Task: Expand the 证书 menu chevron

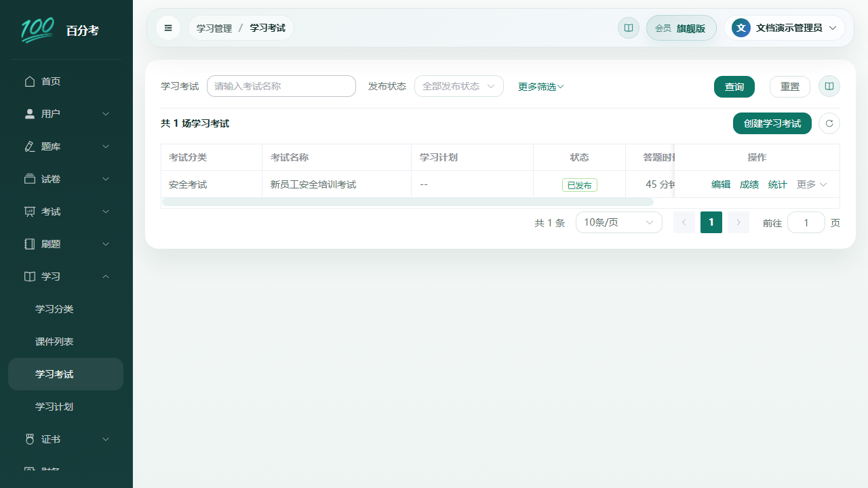Action: coord(106,439)
